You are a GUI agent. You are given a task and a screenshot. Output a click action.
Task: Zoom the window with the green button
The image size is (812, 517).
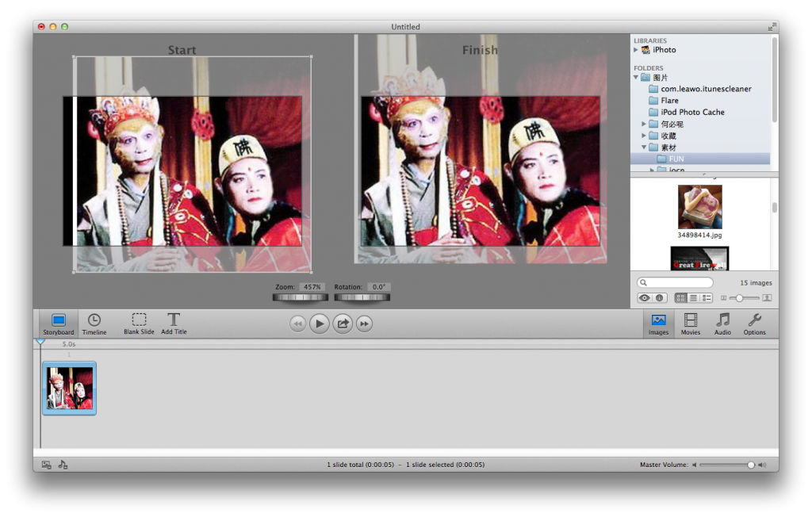click(65, 26)
